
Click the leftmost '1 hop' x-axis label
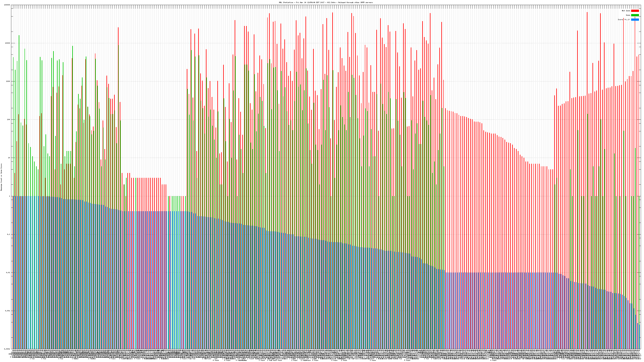(32, 359)
